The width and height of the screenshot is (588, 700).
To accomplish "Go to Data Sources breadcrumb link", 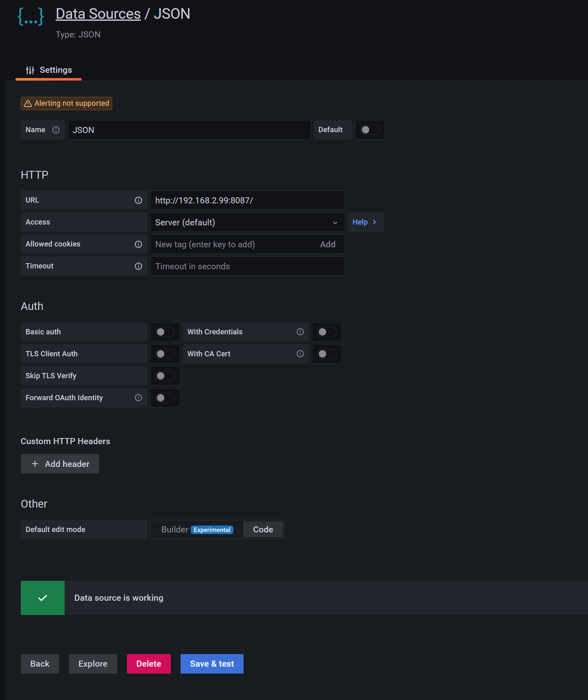I will coord(98,14).
